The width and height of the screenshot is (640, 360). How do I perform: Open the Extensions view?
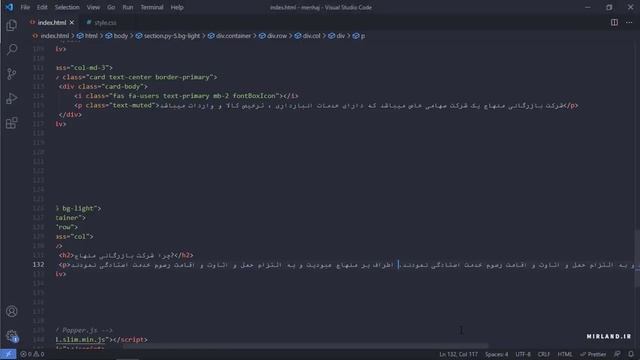(11, 123)
